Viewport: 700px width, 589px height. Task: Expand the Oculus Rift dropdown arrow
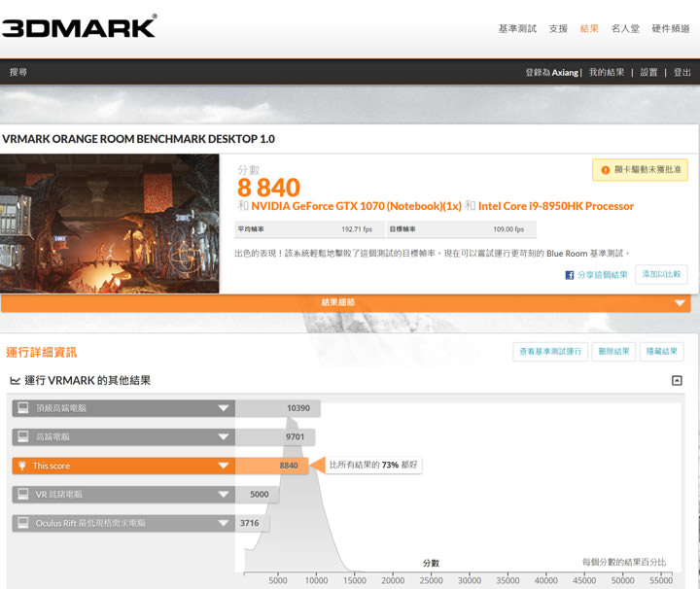pos(224,523)
